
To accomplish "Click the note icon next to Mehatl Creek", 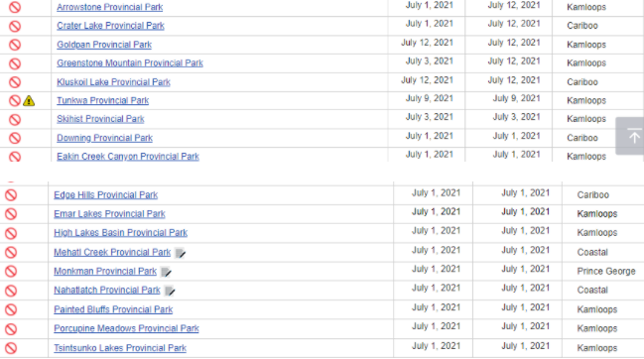I will click(181, 253).
